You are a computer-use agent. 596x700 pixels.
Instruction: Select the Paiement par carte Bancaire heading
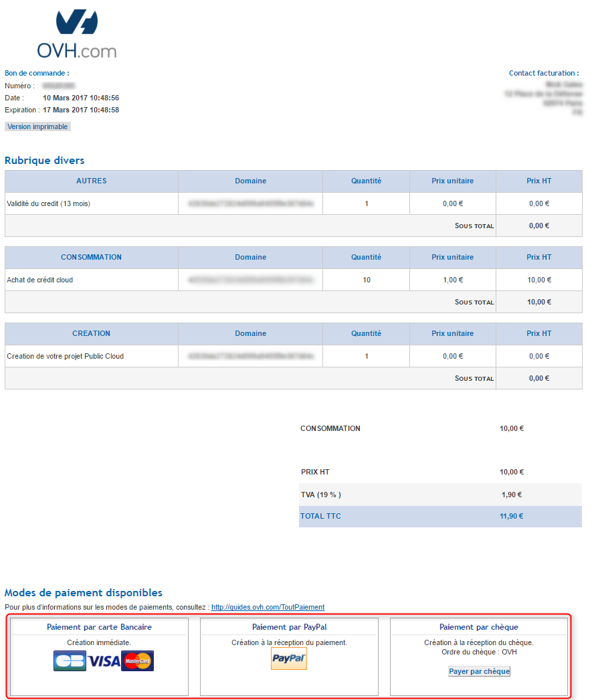pyautogui.click(x=99, y=627)
